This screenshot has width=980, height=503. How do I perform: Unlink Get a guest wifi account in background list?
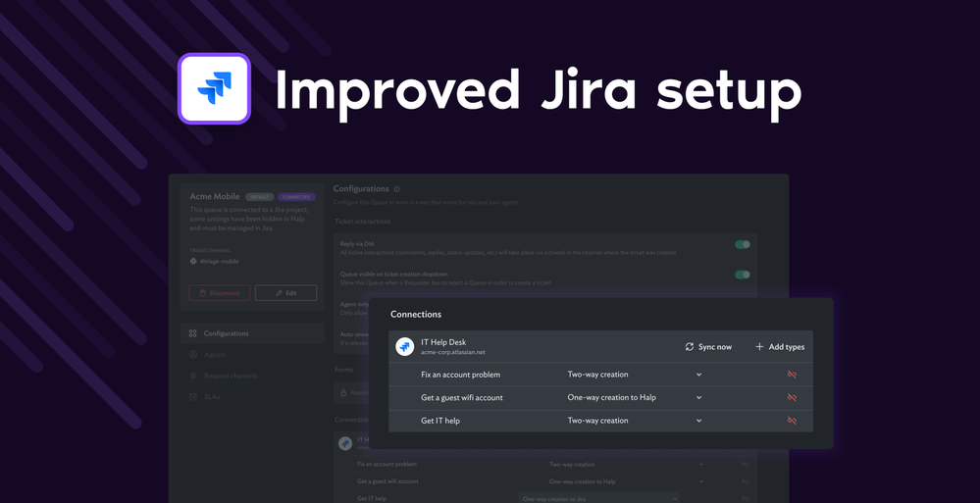pyautogui.click(x=745, y=481)
